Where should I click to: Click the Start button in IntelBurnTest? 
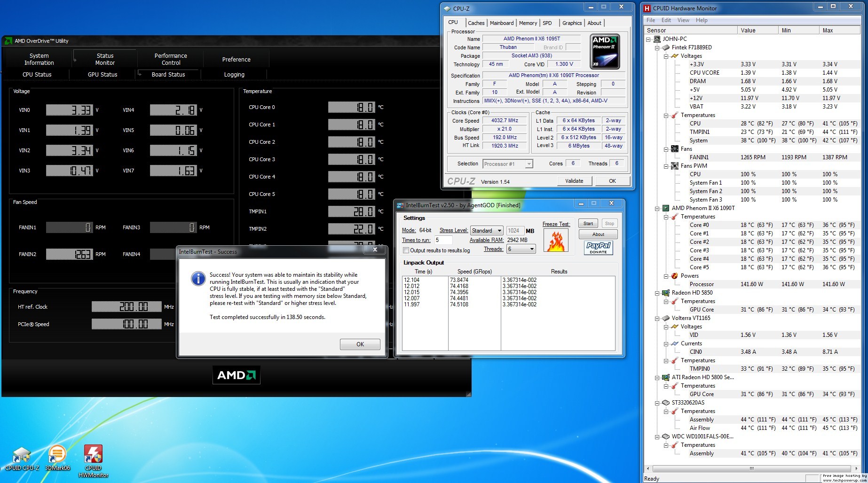tap(588, 224)
